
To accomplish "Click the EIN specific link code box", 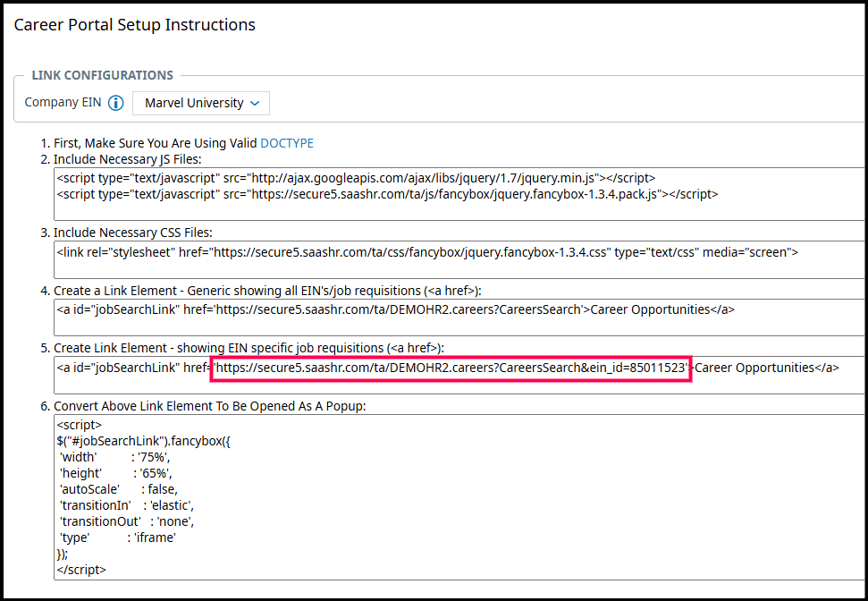I will point(459,375).
